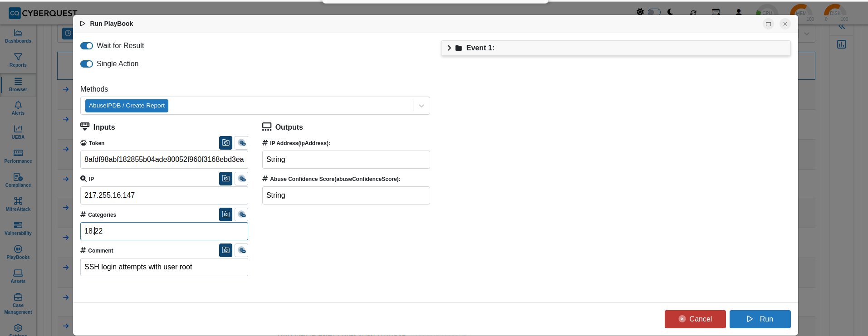Click the chart icon in right panel
The image size is (868, 336).
[x=842, y=44]
